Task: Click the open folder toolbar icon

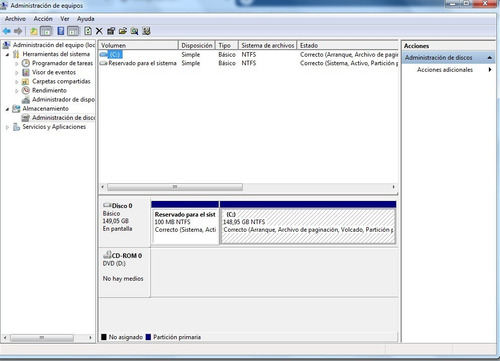Action: click(x=123, y=31)
